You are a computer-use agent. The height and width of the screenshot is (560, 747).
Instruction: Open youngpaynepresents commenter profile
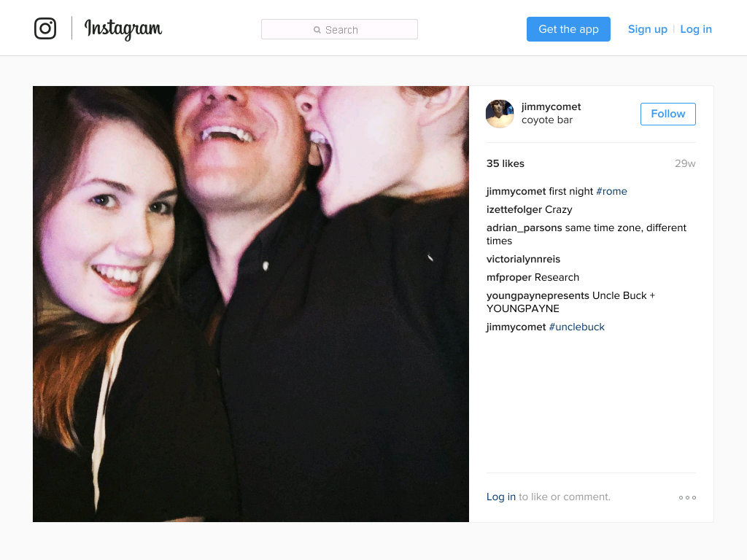click(x=538, y=295)
